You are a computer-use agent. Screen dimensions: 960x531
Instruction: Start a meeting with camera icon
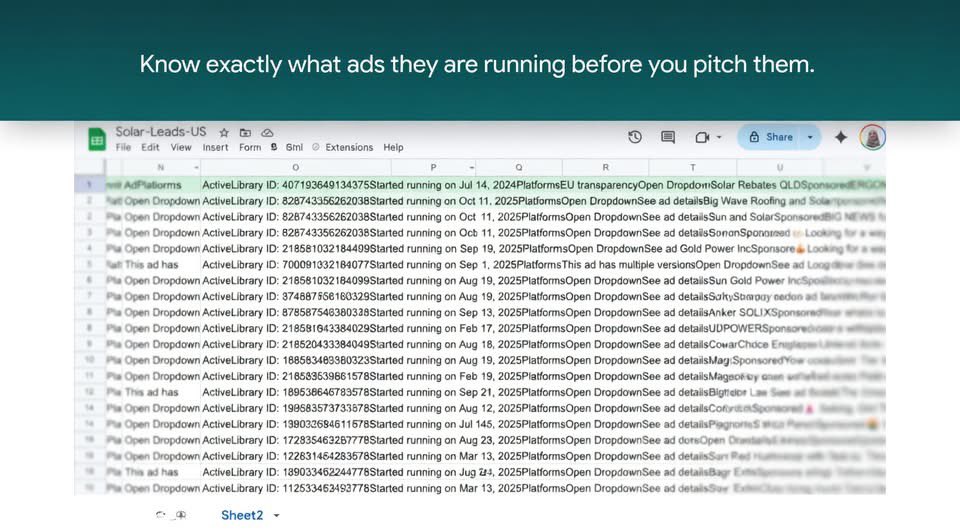tap(702, 137)
